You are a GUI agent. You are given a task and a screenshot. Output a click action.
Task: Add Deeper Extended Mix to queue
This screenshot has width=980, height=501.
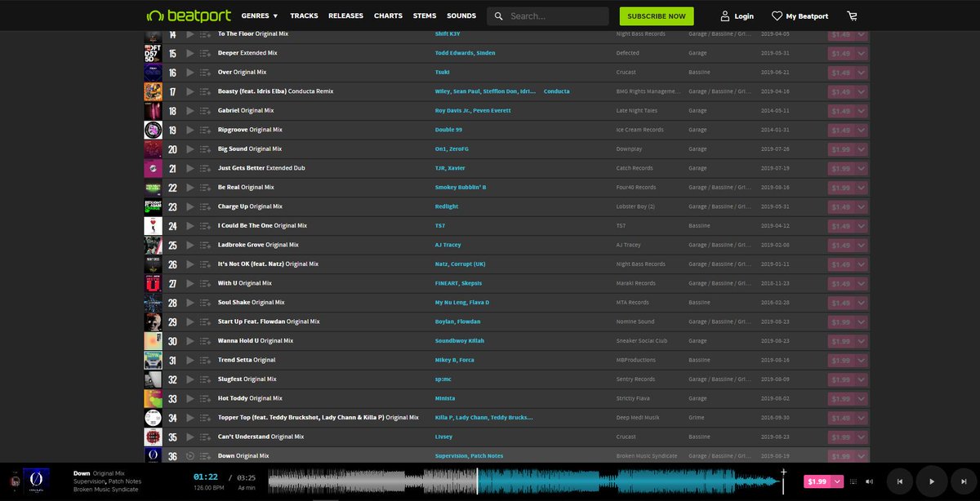tap(205, 53)
